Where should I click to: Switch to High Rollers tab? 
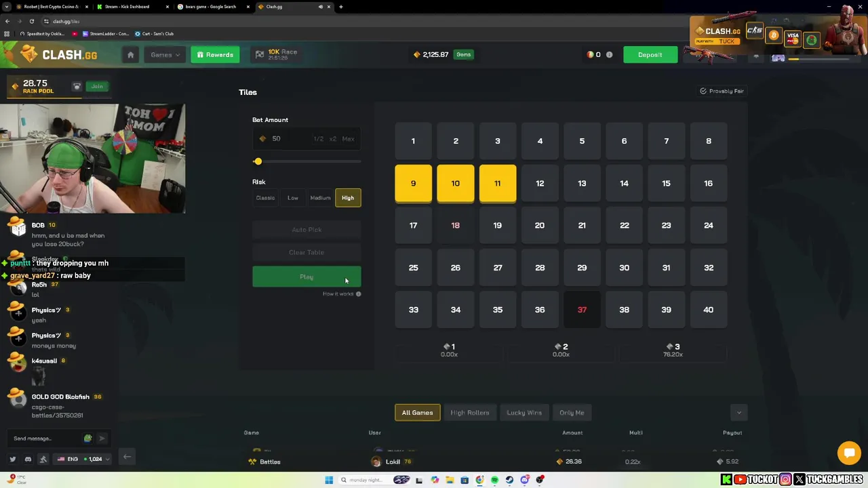pyautogui.click(x=470, y=413)
